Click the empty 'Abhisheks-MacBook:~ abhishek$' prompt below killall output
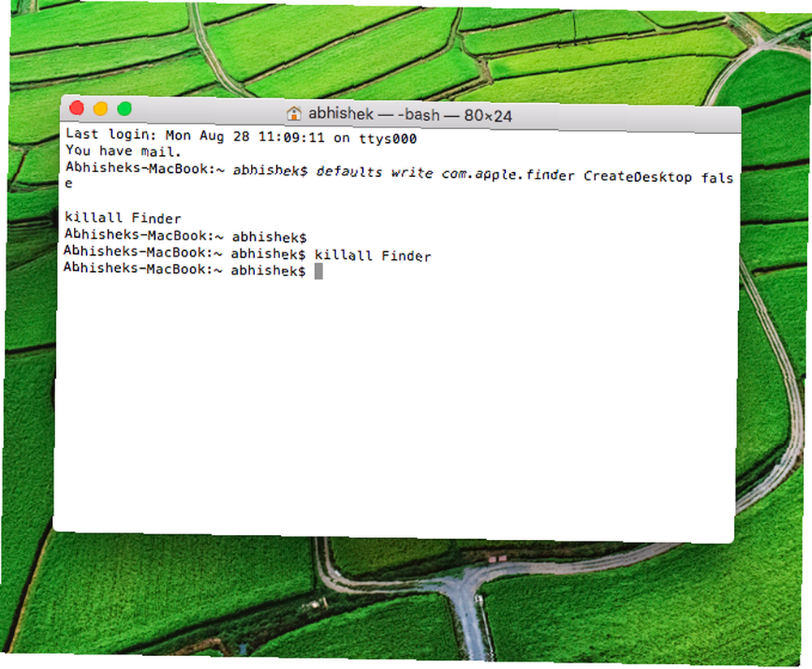The width and height of the screenshot is (812, 669). [186, 235]
